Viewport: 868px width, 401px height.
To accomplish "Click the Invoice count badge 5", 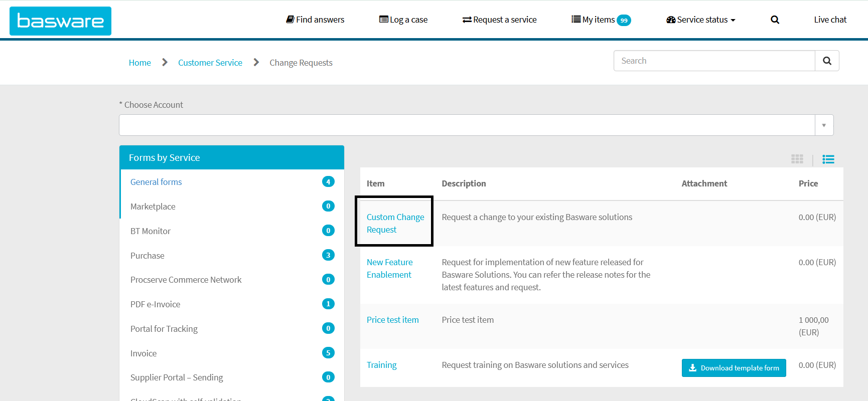I will point(328,353).
